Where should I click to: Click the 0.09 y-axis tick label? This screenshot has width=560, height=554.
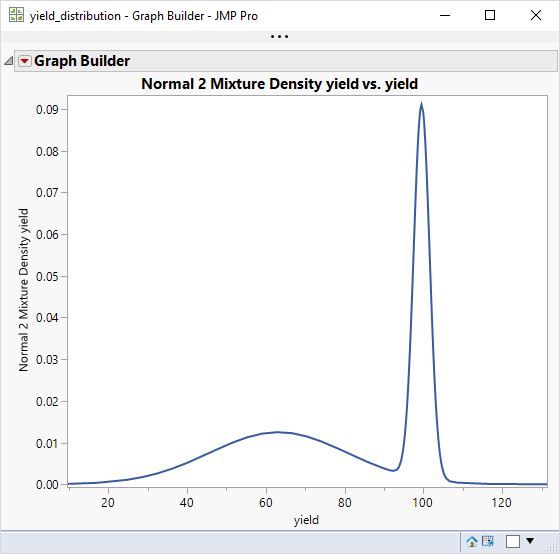pos(47,110)
